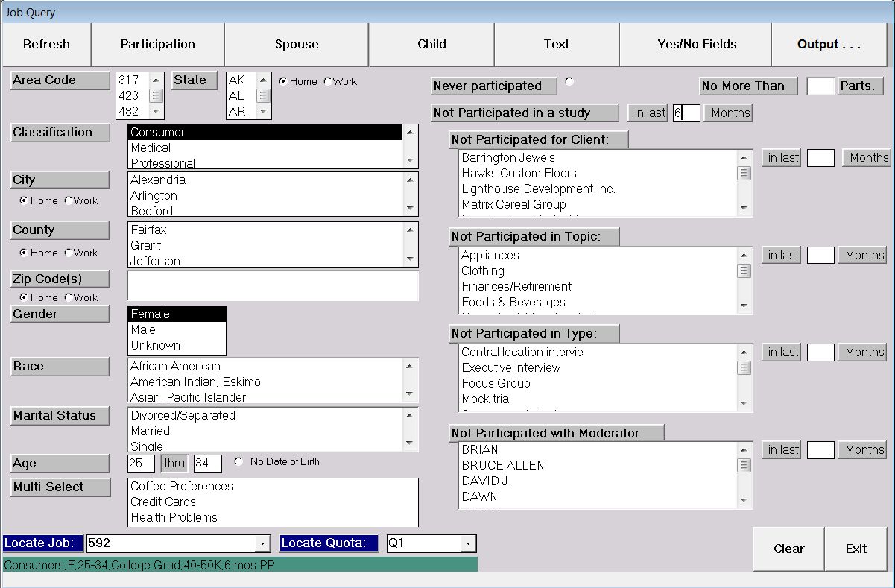Click the Multi-Select button
Screen dimensions: 895x588
pyautogui.click(x=60, y=487)
